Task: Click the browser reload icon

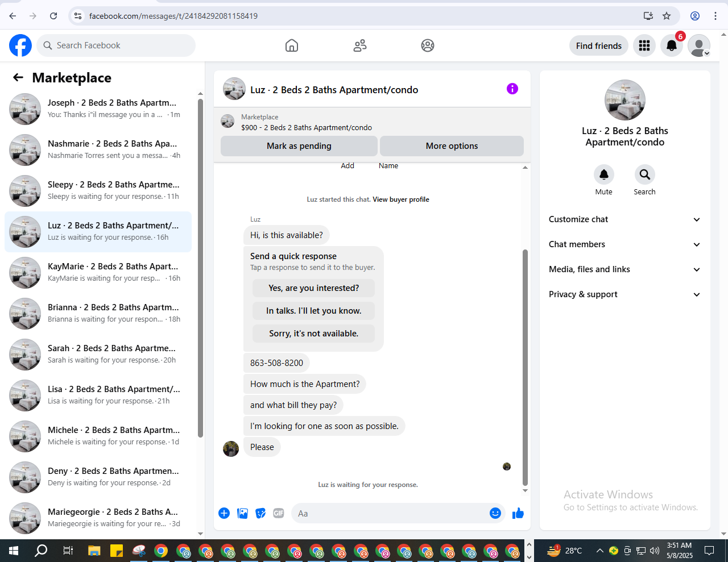Action: click(x=53, y=16)
